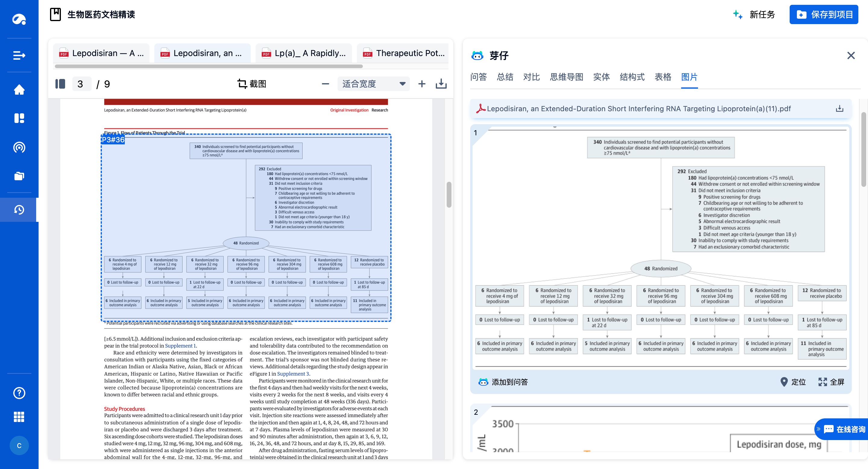This screenshot has width=868, height=469.
Task: Open the apps grid icon
Action: point(19,417)
